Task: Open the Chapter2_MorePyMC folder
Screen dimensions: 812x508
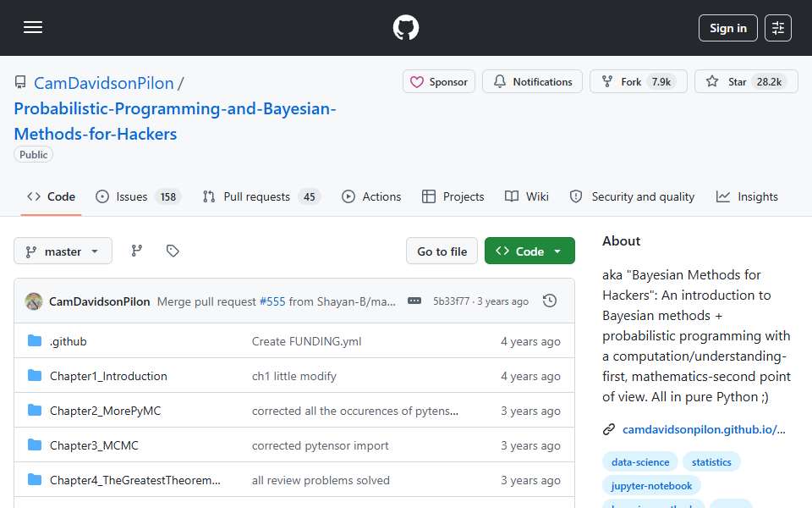Action: (x=105, y=411)
